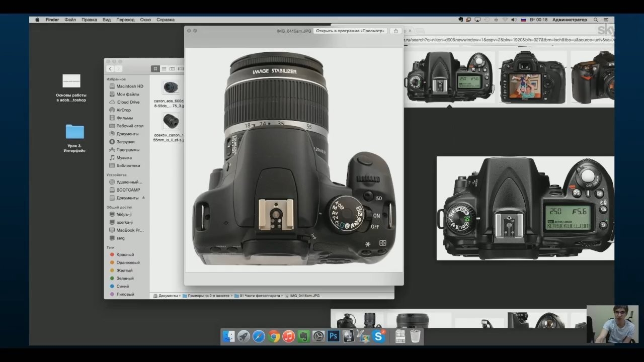Open the Вид menu

coord(107,20)
